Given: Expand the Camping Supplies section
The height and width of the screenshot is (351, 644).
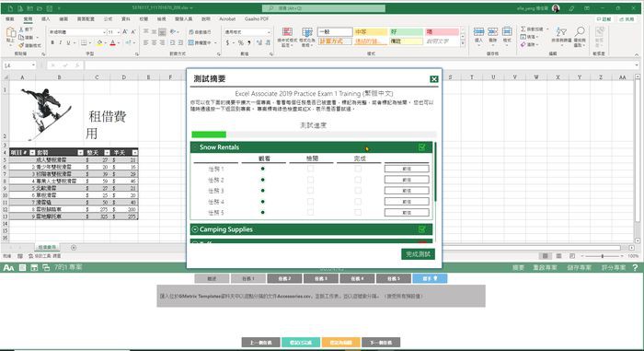Looking at the screenshot, I should pos(195,229).
